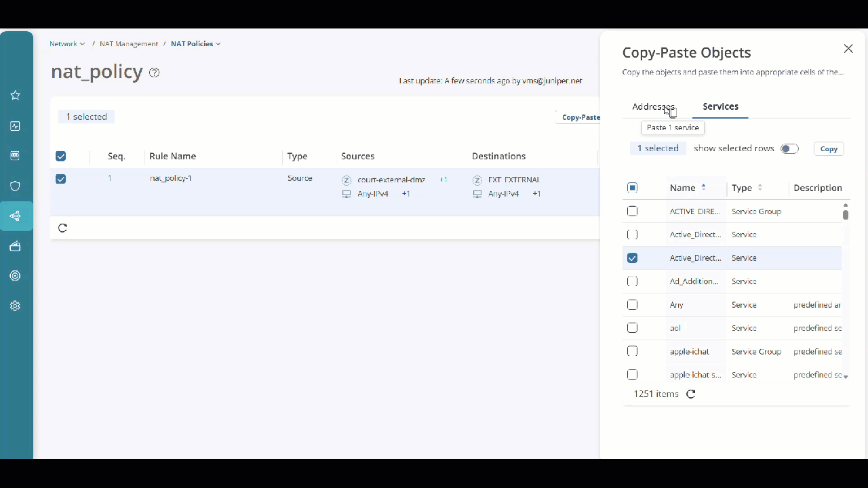Click the EXT_EXTERNAL destination zone
Screen dimensions: 868x488
(514, 180)
